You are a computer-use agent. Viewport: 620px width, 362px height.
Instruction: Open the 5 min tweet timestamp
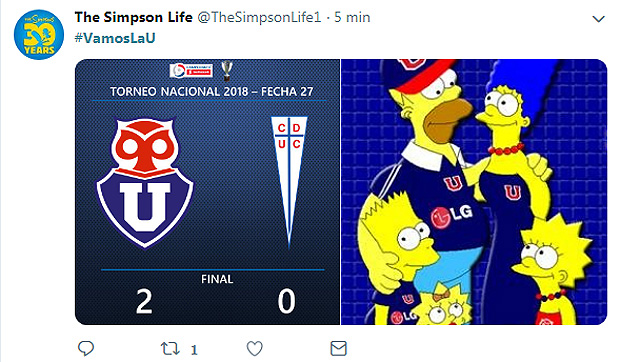coord(352,17)
